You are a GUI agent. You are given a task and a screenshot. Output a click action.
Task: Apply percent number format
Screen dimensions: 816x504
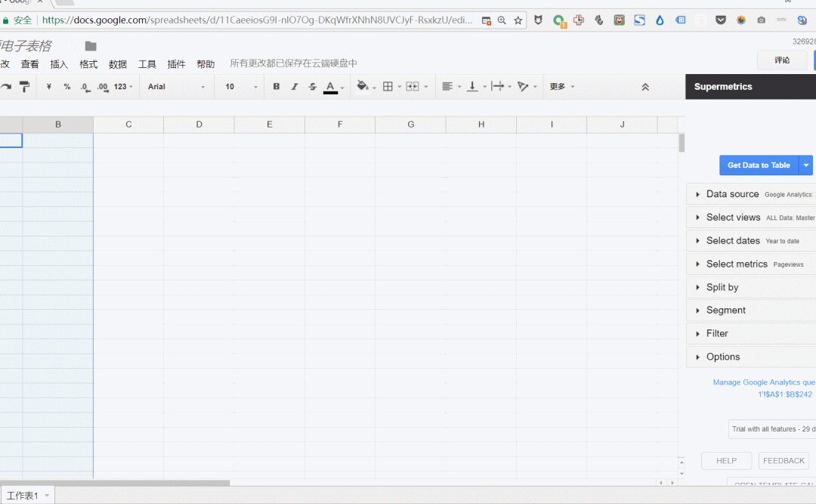67,86
